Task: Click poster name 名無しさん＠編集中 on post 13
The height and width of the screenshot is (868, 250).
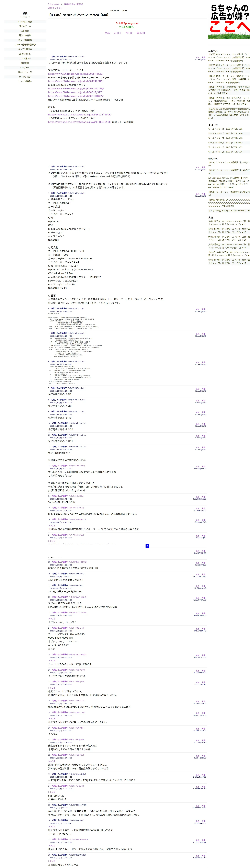Action: 60,466
